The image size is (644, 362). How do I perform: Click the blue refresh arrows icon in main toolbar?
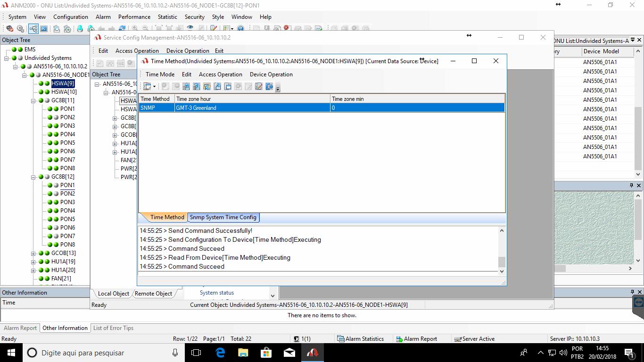(122, 29)
